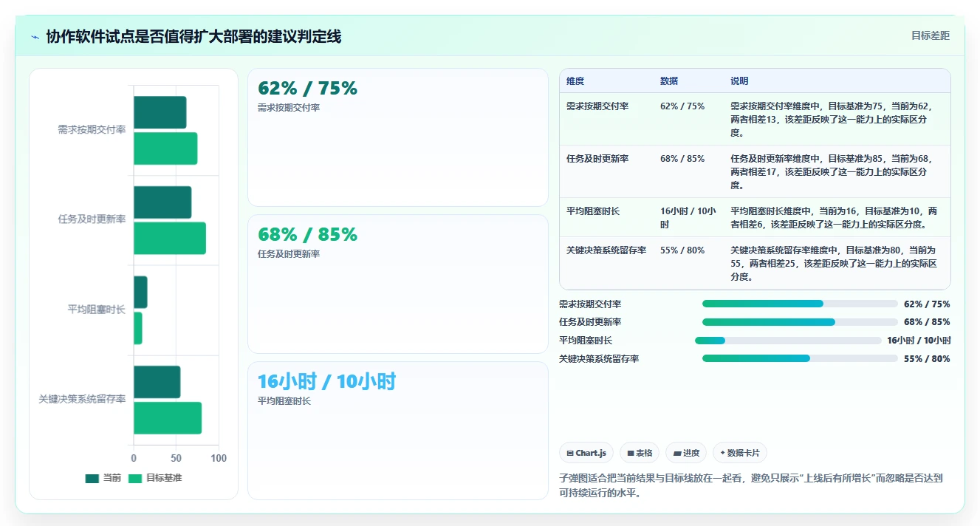Click the 当前 bar for 平均阻塞时长 in chart
980x526 pixels.
[x=140, y=292]
